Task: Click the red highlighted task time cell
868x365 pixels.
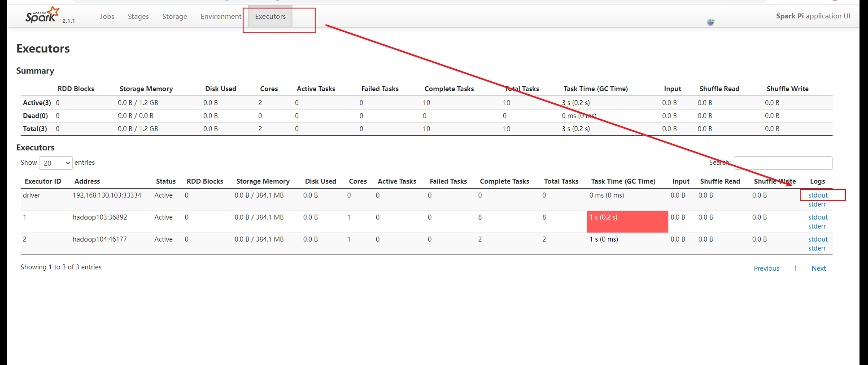Action: click(x=627, y=221)
